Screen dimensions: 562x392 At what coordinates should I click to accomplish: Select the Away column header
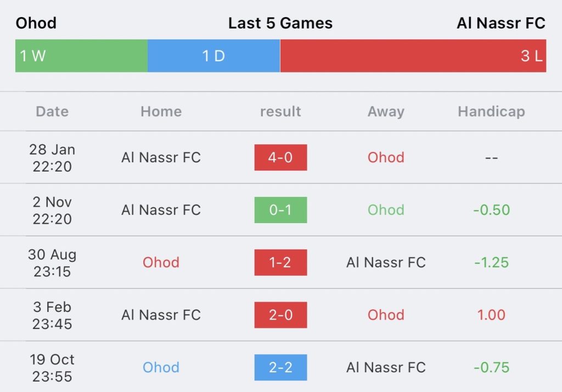click(386, 112)
